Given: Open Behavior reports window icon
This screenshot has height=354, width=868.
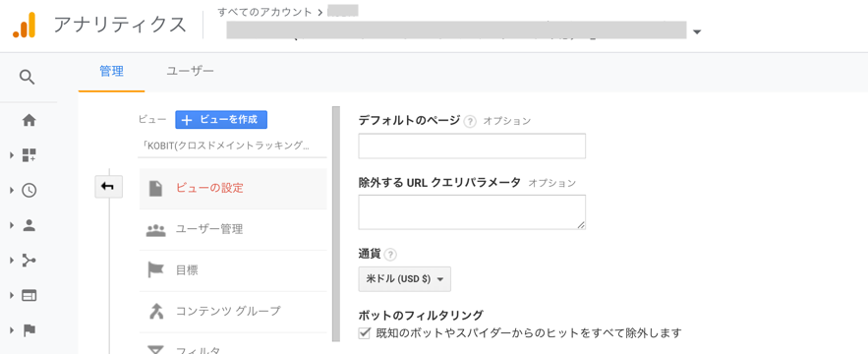Looking at the screenshot, I should (x=29, y=295).
